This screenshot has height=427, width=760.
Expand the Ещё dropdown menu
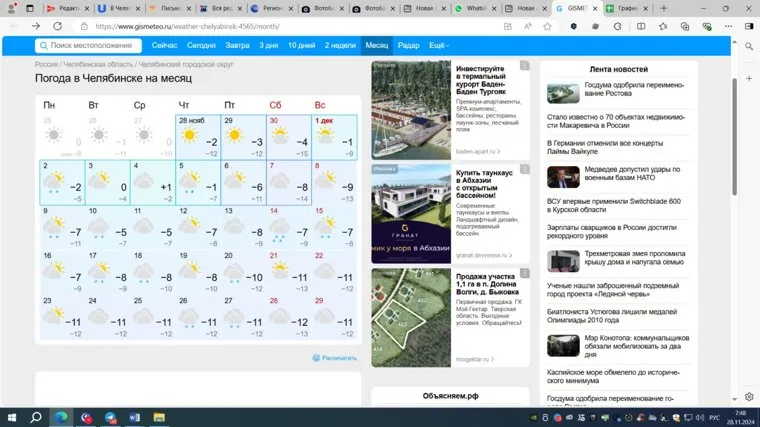438,46
